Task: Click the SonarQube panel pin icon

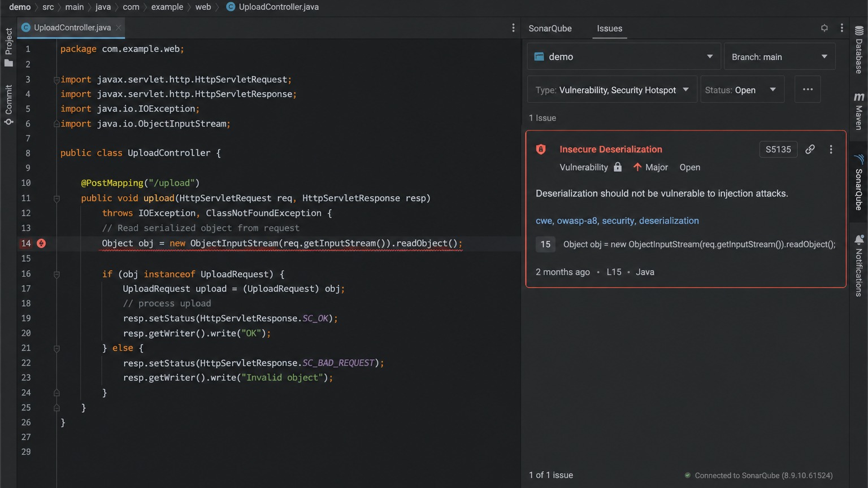Action: point(824,28)
